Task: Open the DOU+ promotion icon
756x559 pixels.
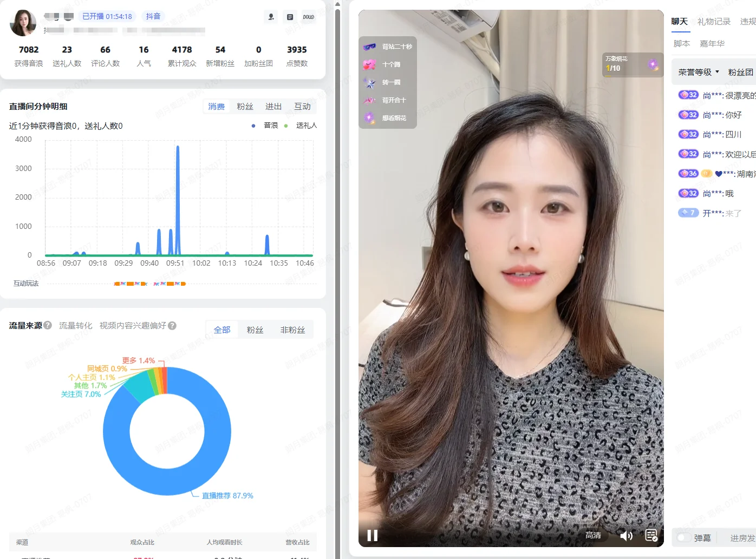Action: point(309,17)
